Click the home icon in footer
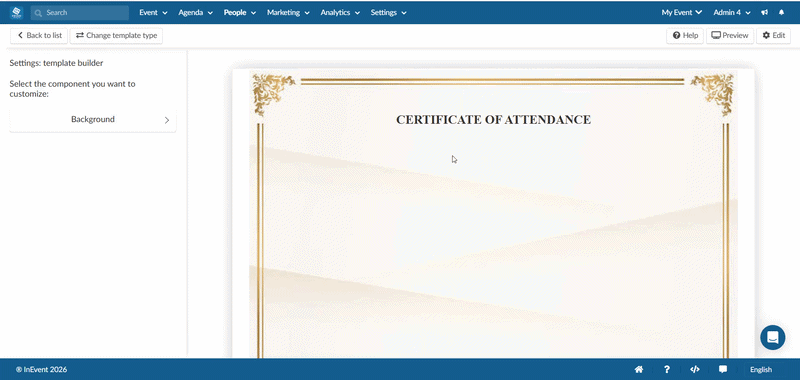 (x=639, y=369)
